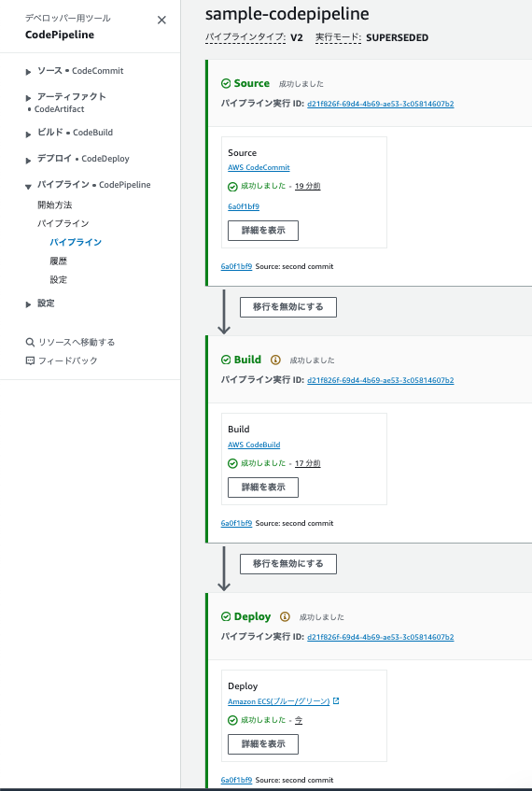This screenshot has width=532, height=791.
Task: Expand the アーティファクト CodeArtifact section
Action: point(28,97)
